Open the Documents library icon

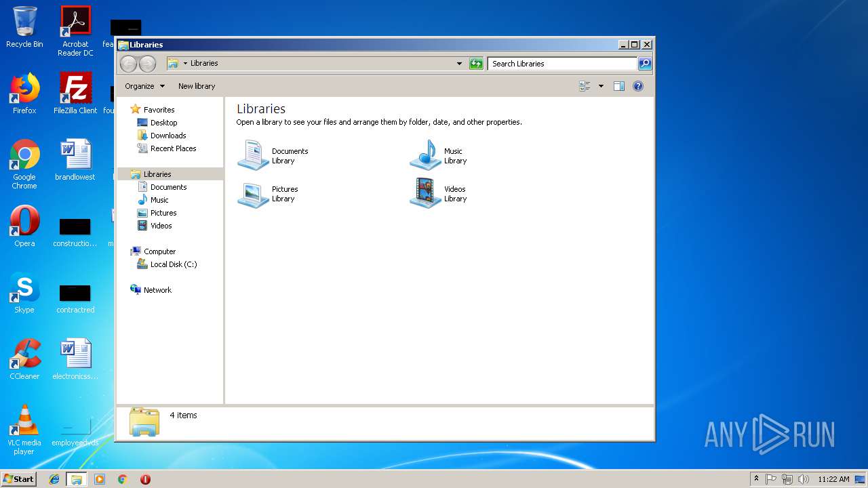pyautogui.click(x=254, y=155)
